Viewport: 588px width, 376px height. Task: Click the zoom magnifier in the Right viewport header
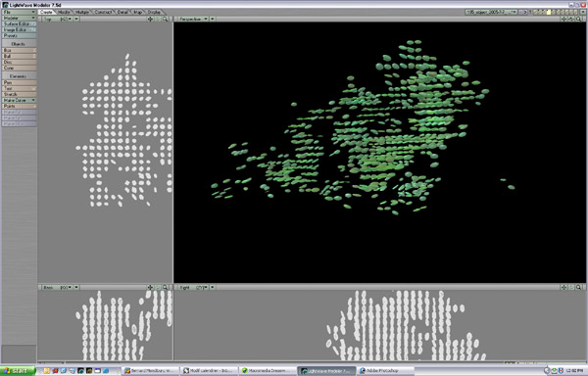(578, 287)
